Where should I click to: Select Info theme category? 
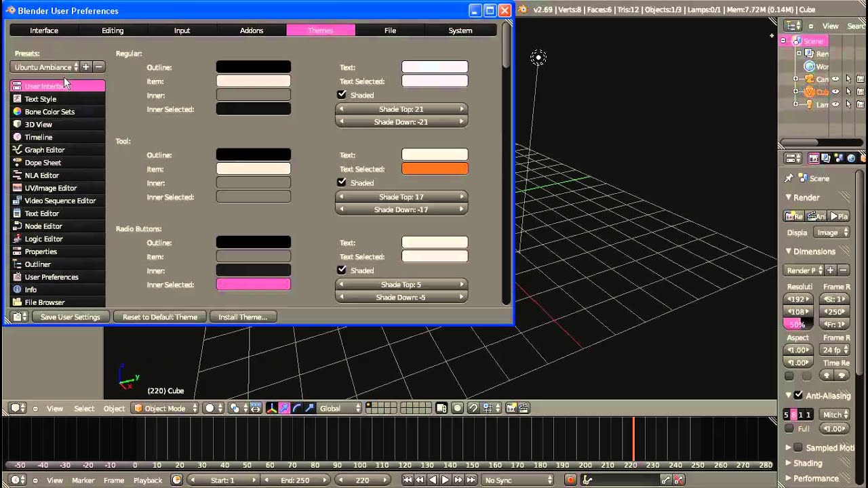point(58,289)
